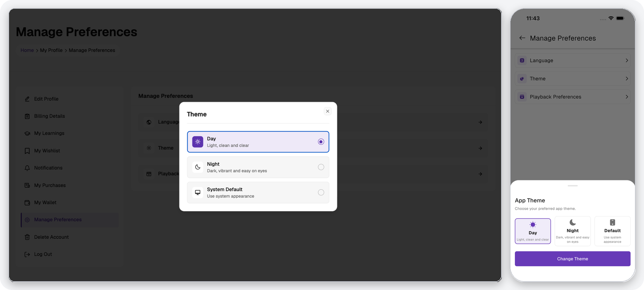
Task: Click the App Theme heading in mobile sheet
Action: pos(530,200)
